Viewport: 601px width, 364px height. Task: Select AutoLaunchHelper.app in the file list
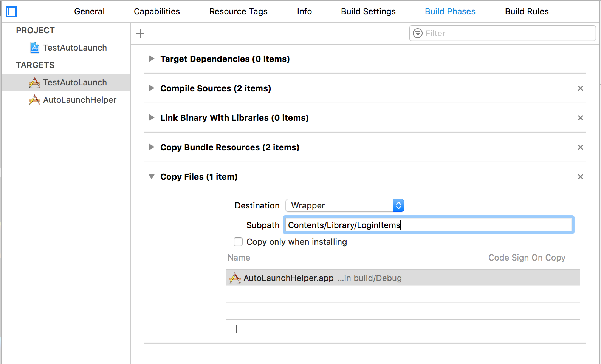[288, 278]
